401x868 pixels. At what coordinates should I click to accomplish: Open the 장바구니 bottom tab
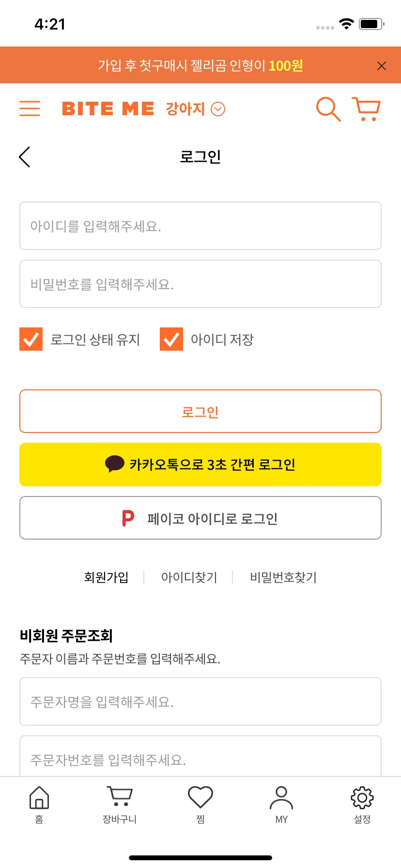coord(120,805)
